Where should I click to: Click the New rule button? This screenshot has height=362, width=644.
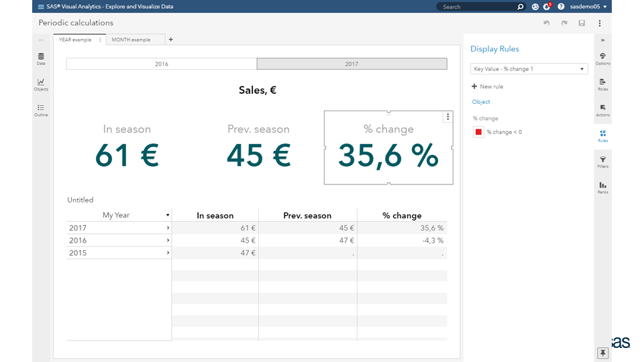pos(487,86)
